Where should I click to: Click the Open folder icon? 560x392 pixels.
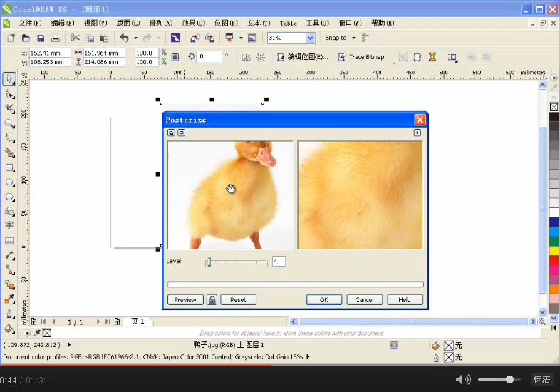[x=26, y=38]
